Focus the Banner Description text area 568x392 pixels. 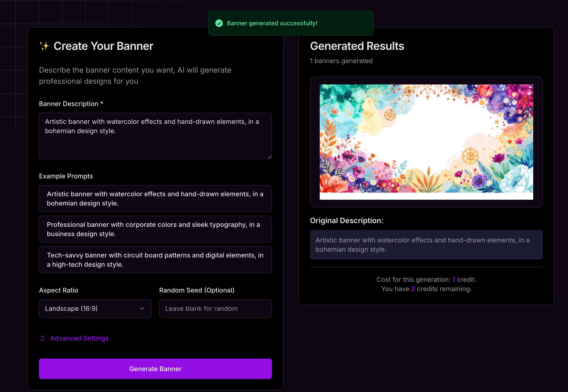point(155,136)
